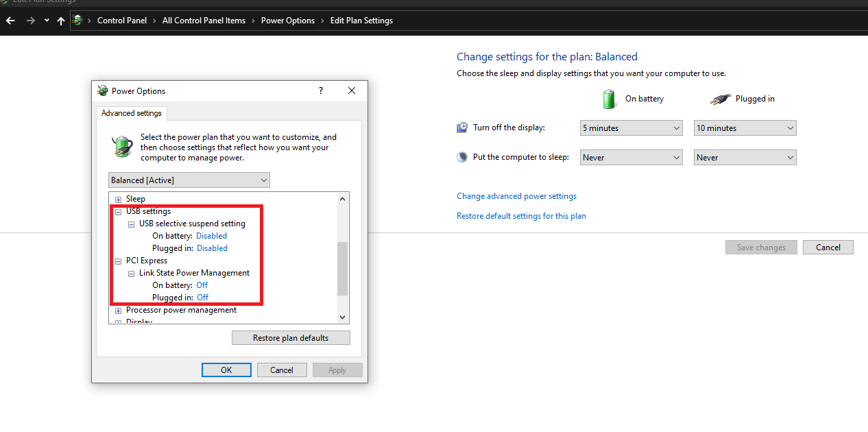Open display off On battery dropdown 5 minutes
Viewport: 868px width, 432px height.
coord(631,128)
